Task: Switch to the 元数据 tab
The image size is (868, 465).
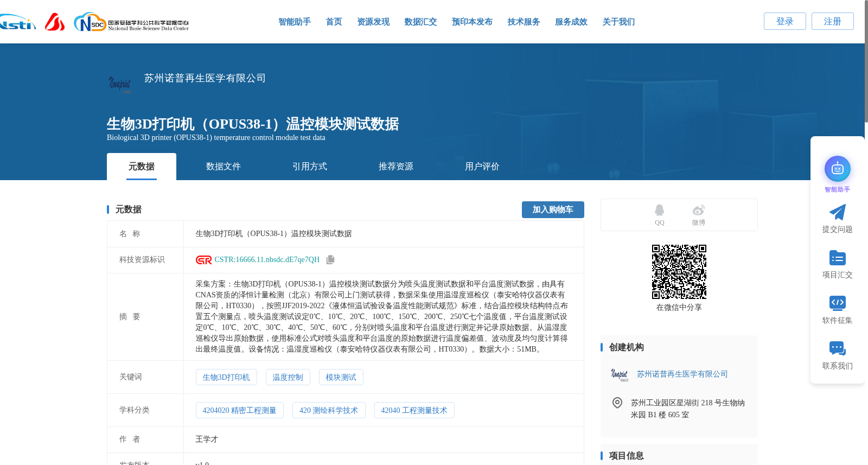Action: (142, 167)
